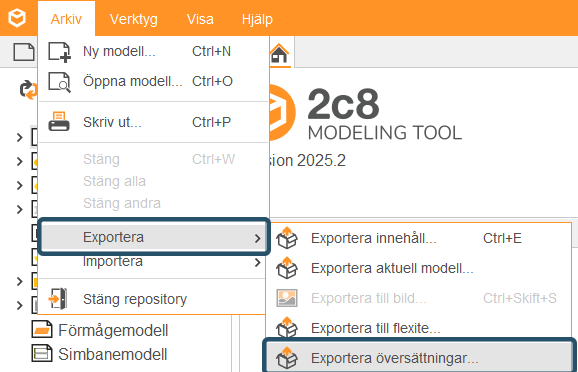
Task: Click the blank new document toolbar icon
Action: (x=24, y=52)
